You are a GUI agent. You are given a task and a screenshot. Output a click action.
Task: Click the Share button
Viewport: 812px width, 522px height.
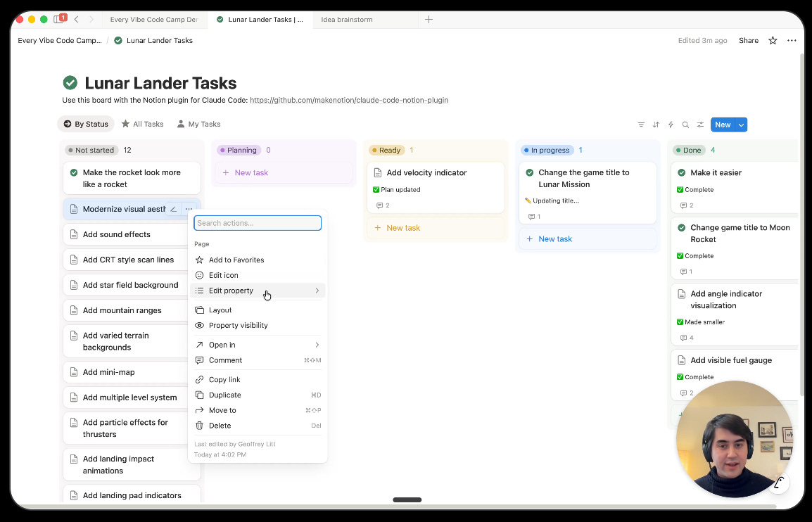[x=748, y=40]
